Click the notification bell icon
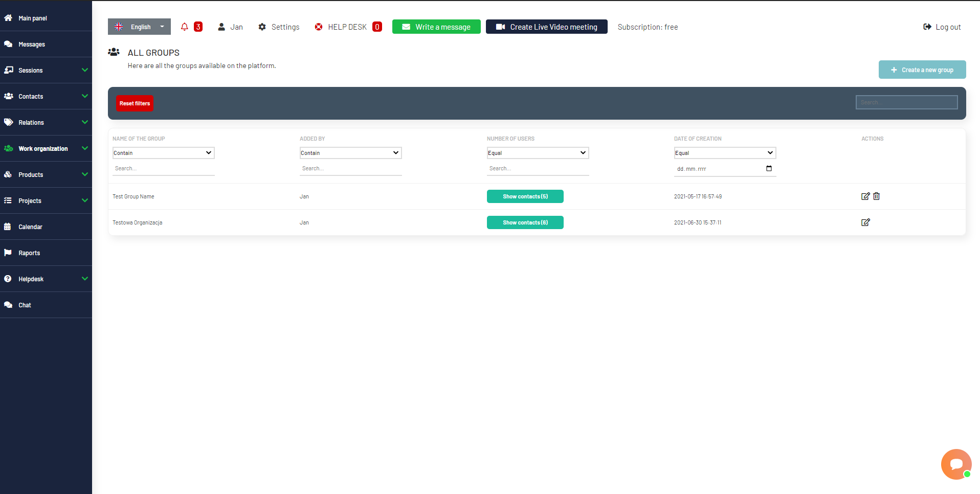The width and height of the screenshot is (980, 494). point(184,27)
